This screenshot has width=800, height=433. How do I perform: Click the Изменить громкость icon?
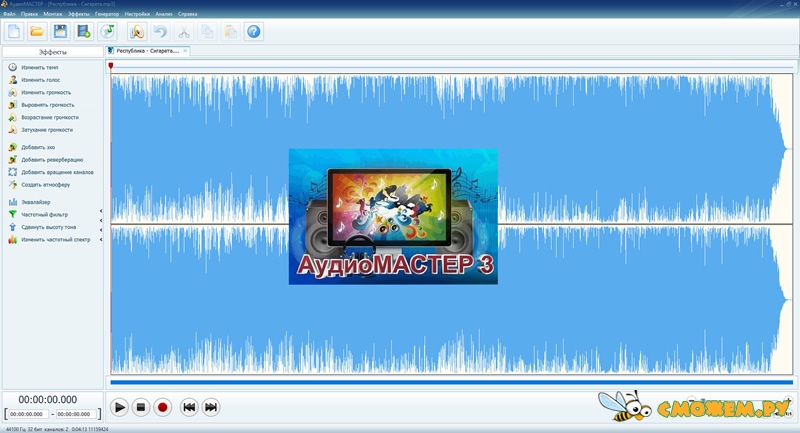pos(13,92)
